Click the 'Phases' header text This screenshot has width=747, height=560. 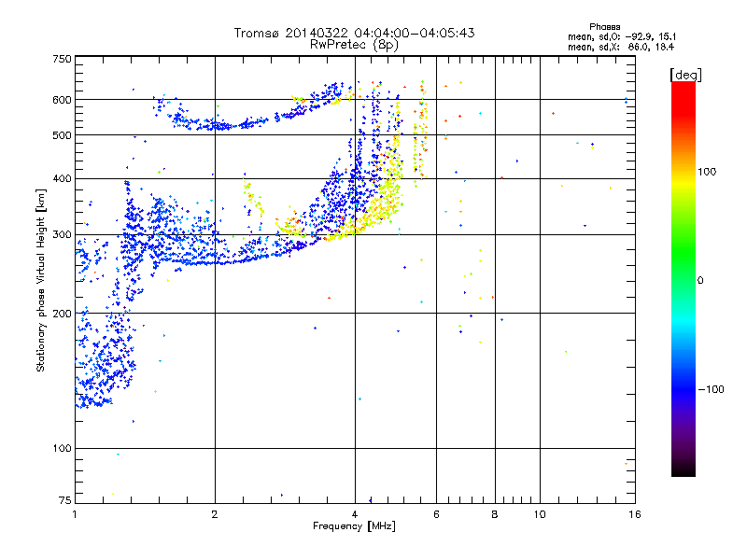point(604,27)
